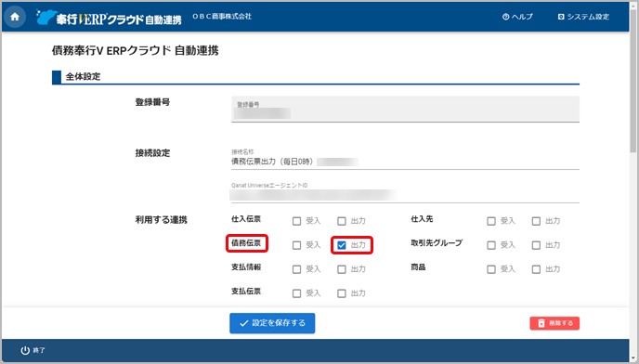639x364 pixels.
Task: Go to the home screen icon
Action: tap(15, 17)
